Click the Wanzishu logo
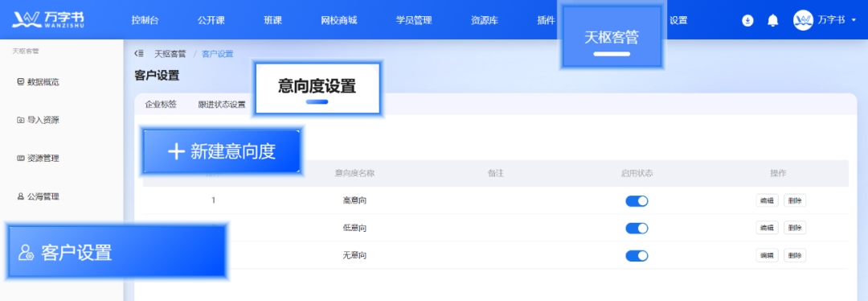Viewport: 868px width, 301px height. click(48, 20)
